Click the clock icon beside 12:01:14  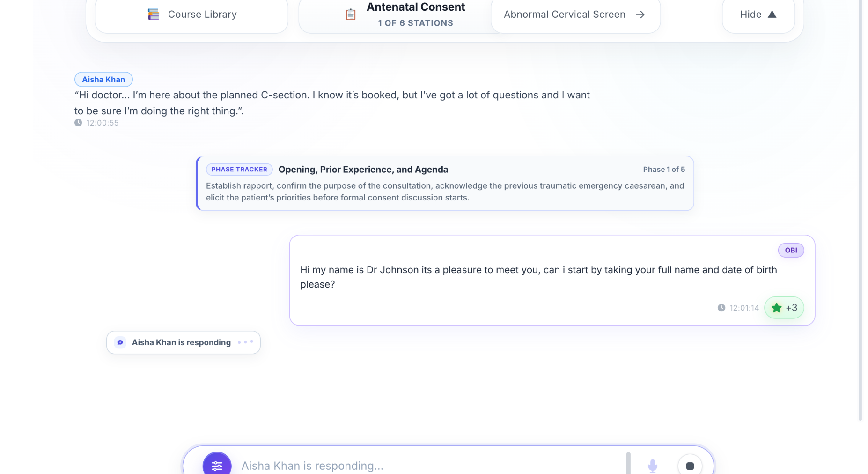click(x=721, y=308)
